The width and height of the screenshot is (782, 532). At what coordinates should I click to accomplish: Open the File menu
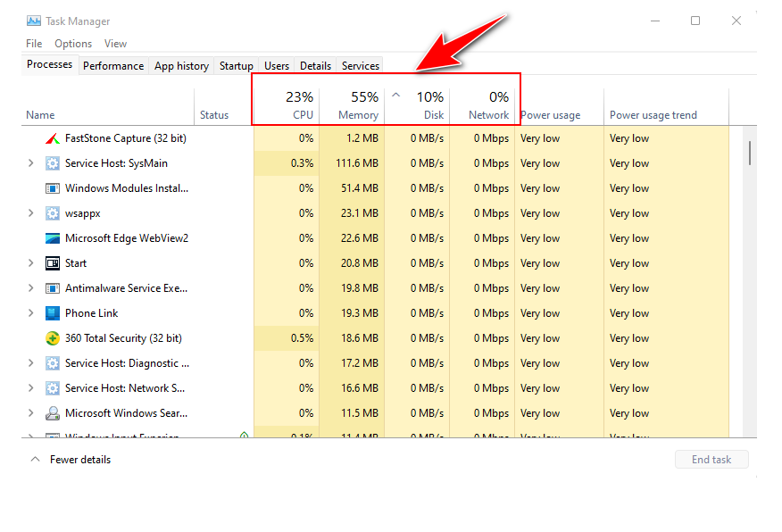(34, 44)
